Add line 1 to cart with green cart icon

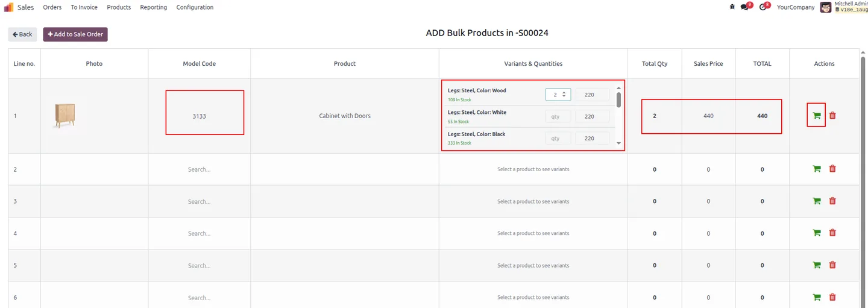[817, 116]
